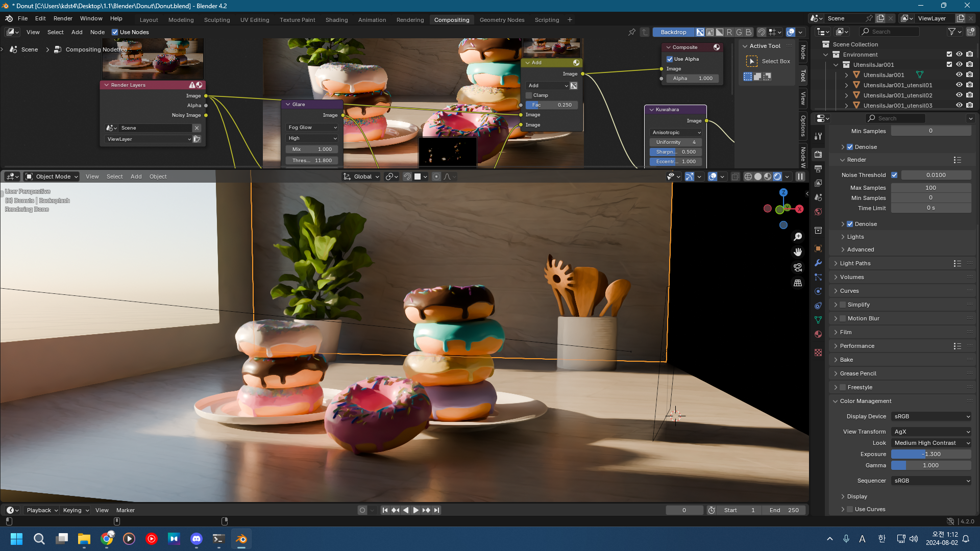Viewport: 980px width, 551px height.
Task: Click the viewport pan hand gizmo
Action: coord(798,252)
